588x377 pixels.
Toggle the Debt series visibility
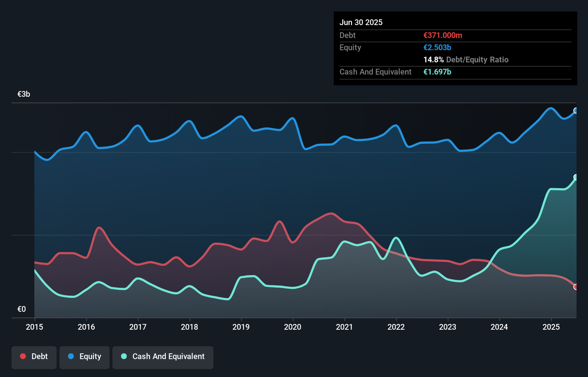coord(34,357)
